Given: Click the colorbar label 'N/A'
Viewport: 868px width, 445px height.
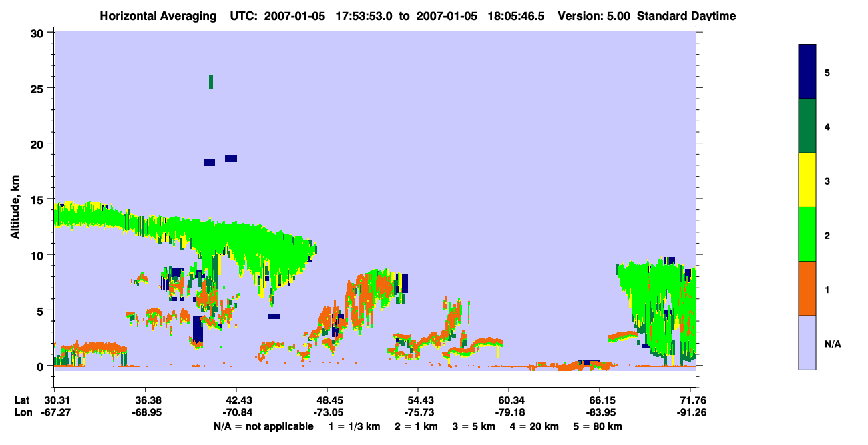Looking at the screenshot, I should tap(833, 344).
